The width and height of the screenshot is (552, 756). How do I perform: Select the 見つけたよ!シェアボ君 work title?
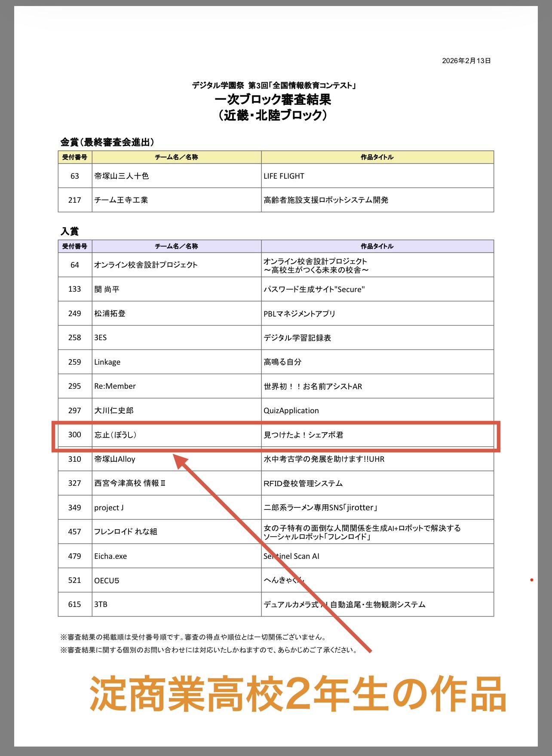pyautogui.click(x=303, y=435)
